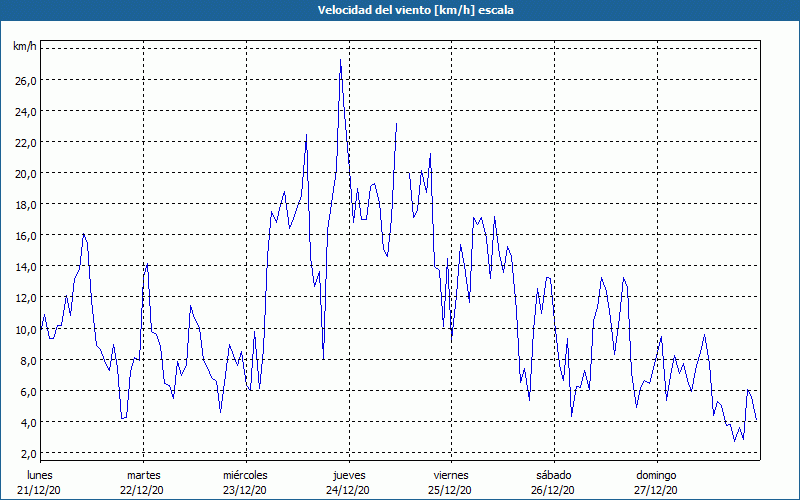Screen dimensions: 800x500
Task: Select the 'sábado' day label
Action: pyautogui.click(x=554, y=475)
